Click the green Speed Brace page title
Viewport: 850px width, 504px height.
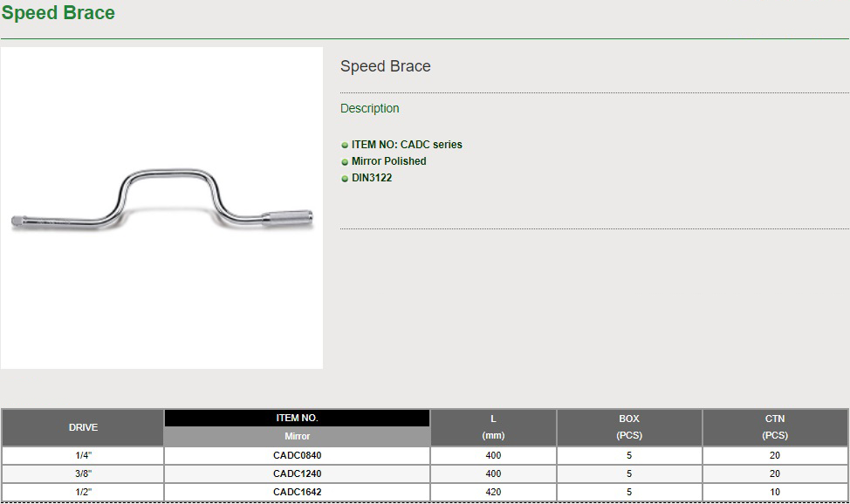58,12
